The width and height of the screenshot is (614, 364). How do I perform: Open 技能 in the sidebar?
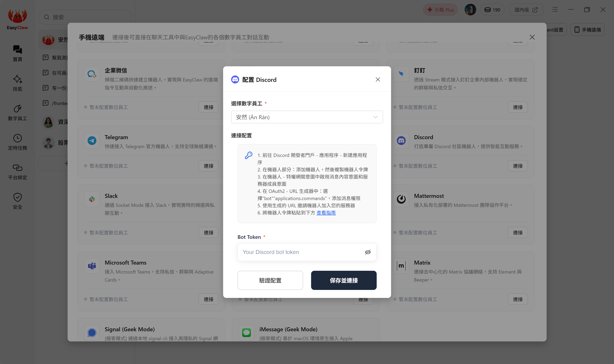[17, 83]
